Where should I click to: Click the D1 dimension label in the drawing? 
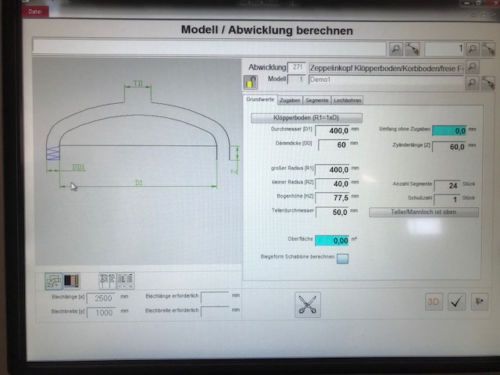click(x=139, y=182)
